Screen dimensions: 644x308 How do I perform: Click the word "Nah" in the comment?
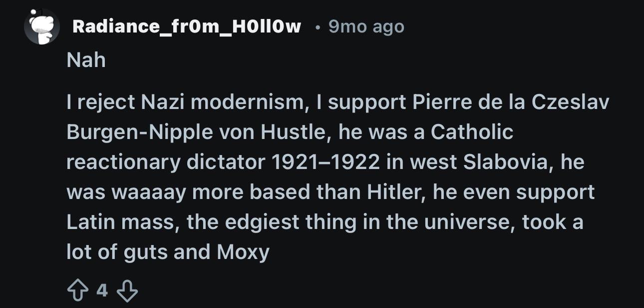coord(86,60)
